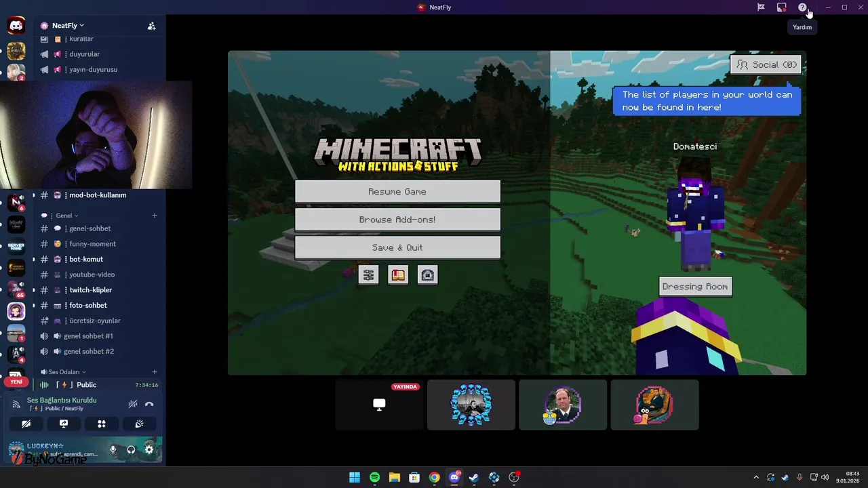The height and width of the screenshot is (488, 868).
Task: Click the YENİ new servers pill
Action: [x=16, y=382]
